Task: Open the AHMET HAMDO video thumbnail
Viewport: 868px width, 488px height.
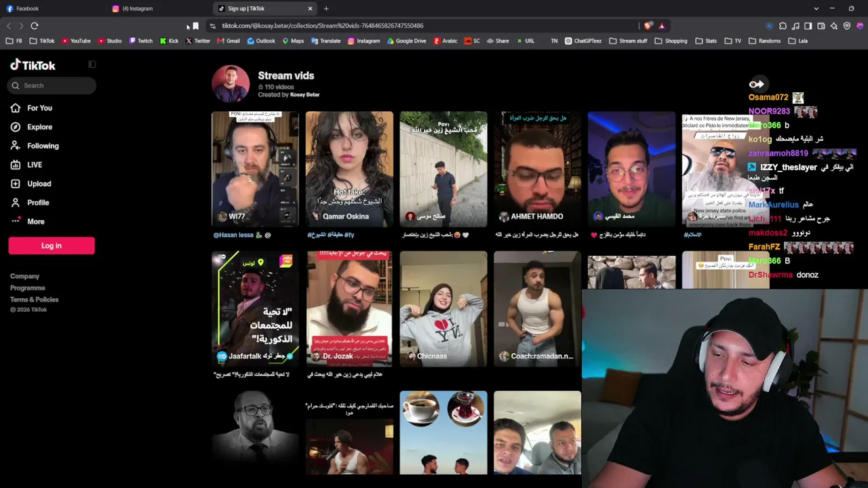Action: 538,169
